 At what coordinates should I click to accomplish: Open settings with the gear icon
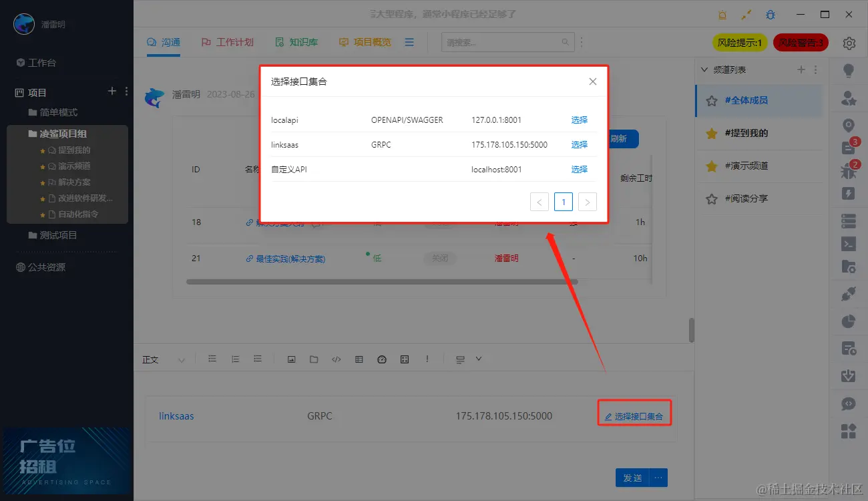click(849, 43)
